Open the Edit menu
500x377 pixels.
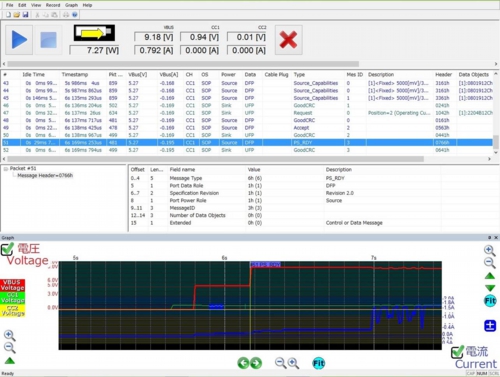tap(22, 5)
